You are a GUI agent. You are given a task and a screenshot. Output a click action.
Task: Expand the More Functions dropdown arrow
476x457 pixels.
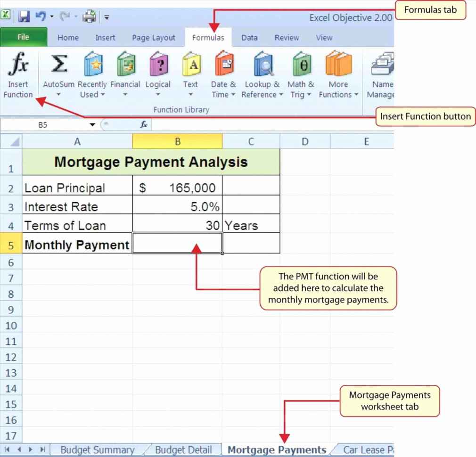(x=356, y=94)
